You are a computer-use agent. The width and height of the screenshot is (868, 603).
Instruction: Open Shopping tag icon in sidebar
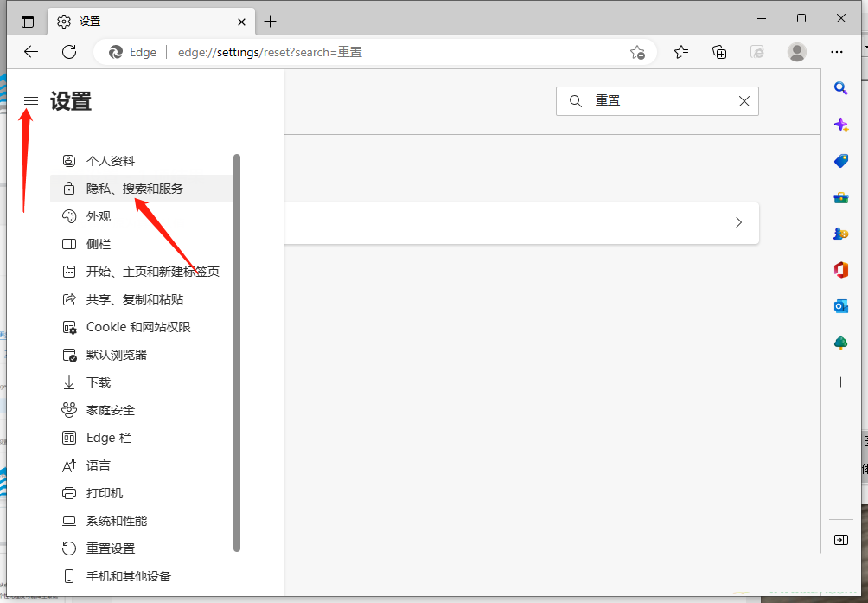(x=841, y=161)
